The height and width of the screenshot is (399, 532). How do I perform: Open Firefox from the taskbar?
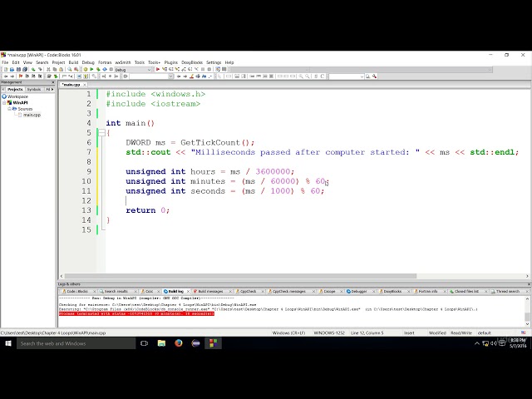(x=179, y=343)
